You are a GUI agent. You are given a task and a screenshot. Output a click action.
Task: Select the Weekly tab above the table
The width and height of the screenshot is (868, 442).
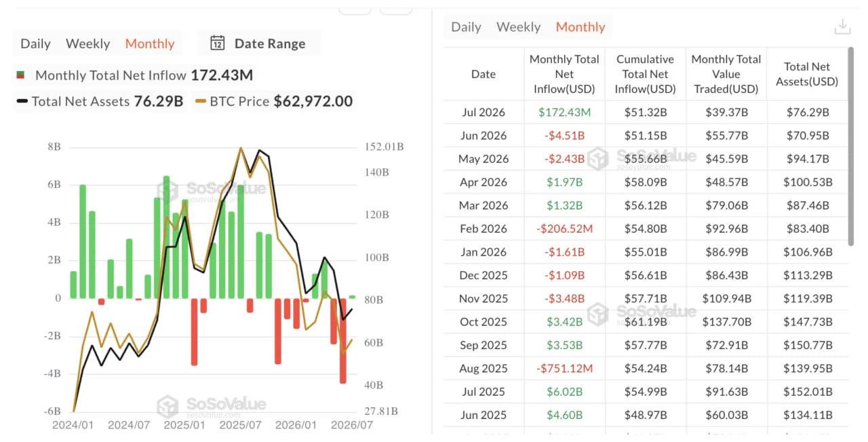[x=518, y=27]
